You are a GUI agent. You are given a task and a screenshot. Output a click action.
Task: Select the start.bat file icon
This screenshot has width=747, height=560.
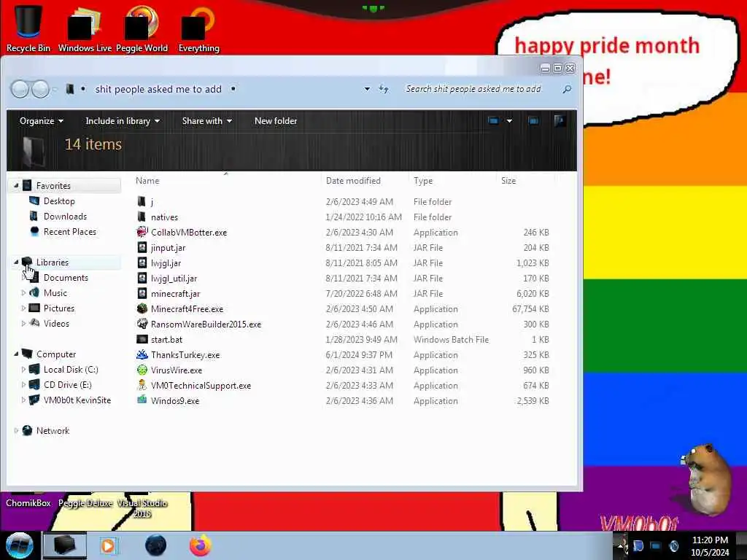[x=142, y=339]
